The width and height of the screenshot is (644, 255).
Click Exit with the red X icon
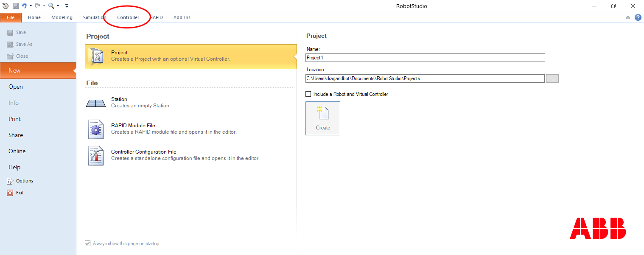point(16,193)
